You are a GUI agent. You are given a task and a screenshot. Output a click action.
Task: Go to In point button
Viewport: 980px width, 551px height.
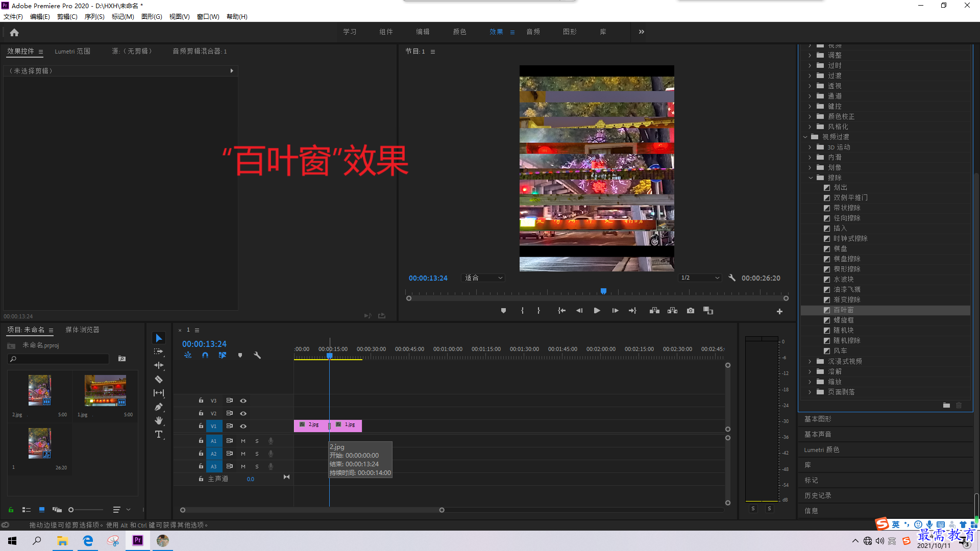(x=561, y=311)
